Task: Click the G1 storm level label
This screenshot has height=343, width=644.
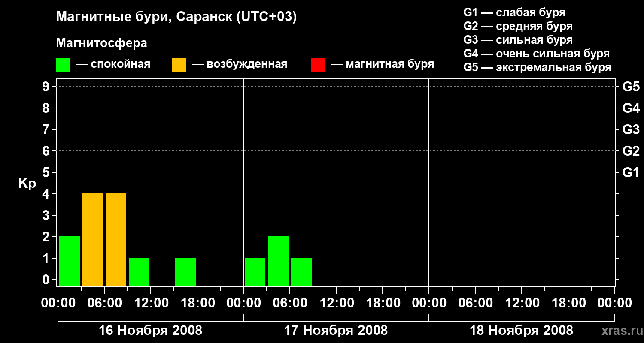Action: click(x=631, y=173)
